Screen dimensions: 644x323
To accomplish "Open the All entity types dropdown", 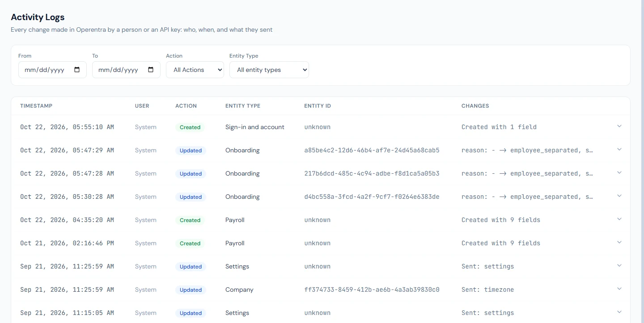I will [269, 70].
